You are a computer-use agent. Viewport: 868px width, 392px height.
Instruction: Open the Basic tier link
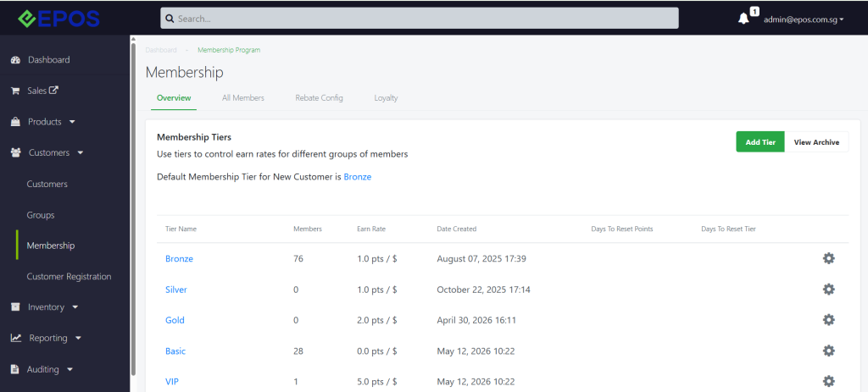pyautogui.click(x=175, y=351)
